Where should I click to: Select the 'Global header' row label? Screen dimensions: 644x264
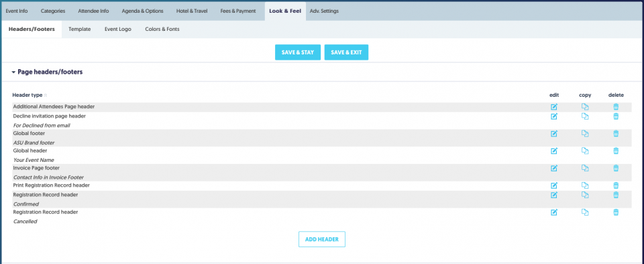pyautogui.click(x=30, y=150)
